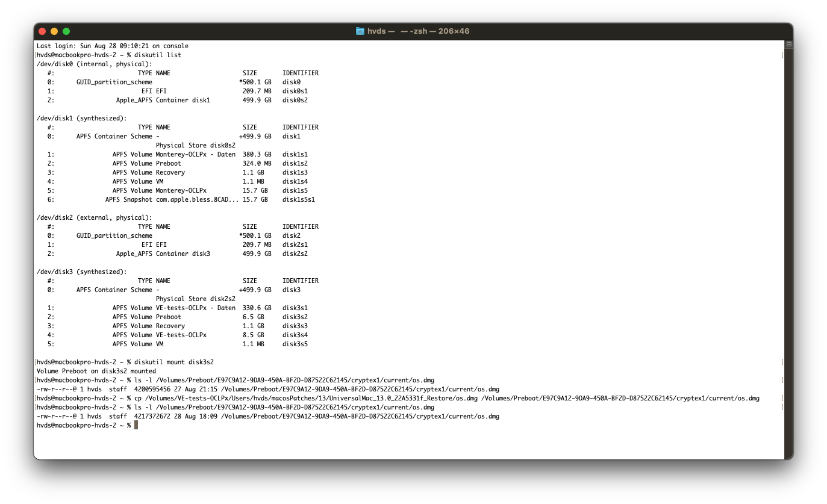
Task: Click the small split-pane icon above the scrollbar
Action: pos(788,45)
